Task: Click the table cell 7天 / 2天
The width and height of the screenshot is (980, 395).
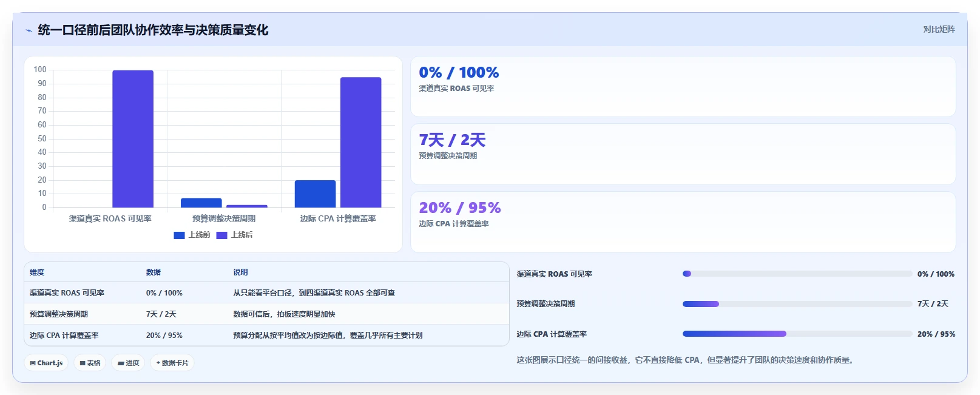Action: tap(161, 314)
